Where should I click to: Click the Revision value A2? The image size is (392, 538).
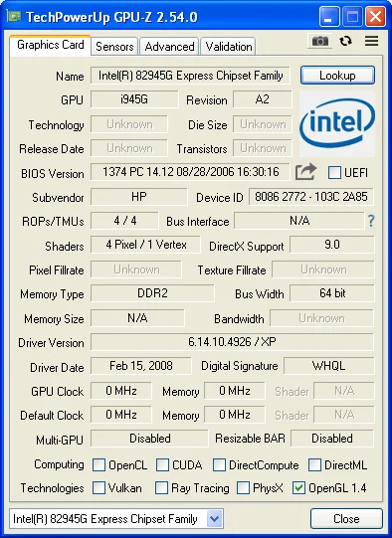[263, 99]
